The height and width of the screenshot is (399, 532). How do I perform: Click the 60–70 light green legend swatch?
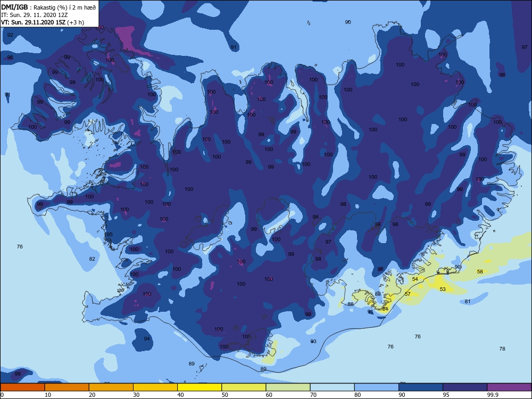pos(288,387)
